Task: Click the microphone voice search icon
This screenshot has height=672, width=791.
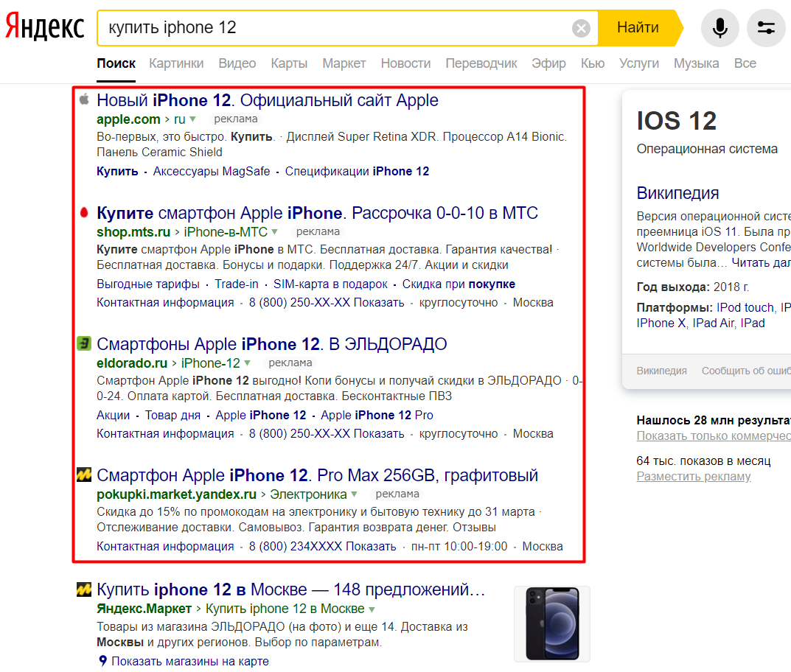Action: click(x=719, y=28)
